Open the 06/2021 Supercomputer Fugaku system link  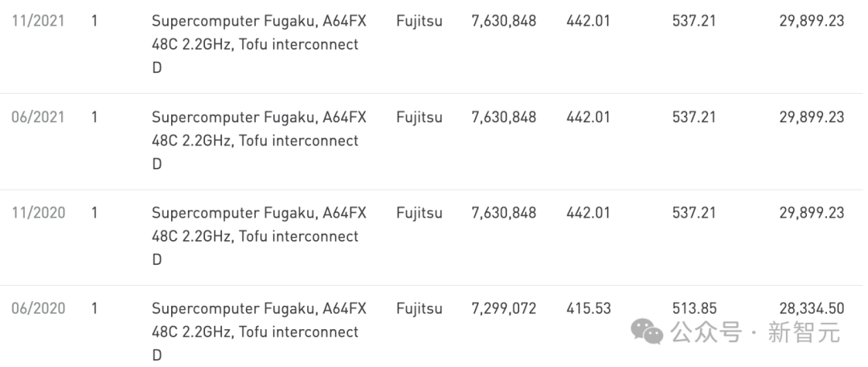[259, 141]
